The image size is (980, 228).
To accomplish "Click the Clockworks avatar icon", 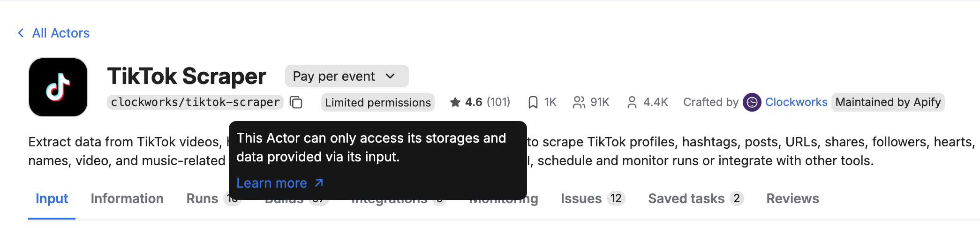I will [x=752, y=102].
